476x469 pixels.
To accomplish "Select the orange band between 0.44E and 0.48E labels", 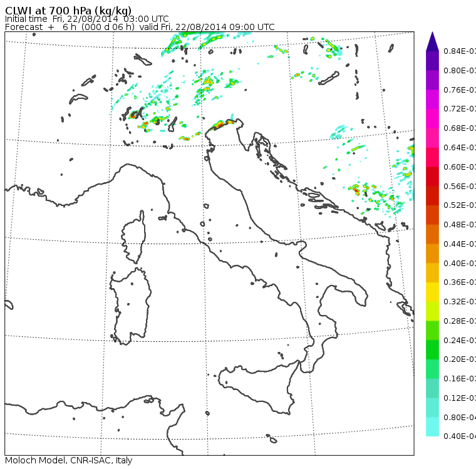I will 432,234.
